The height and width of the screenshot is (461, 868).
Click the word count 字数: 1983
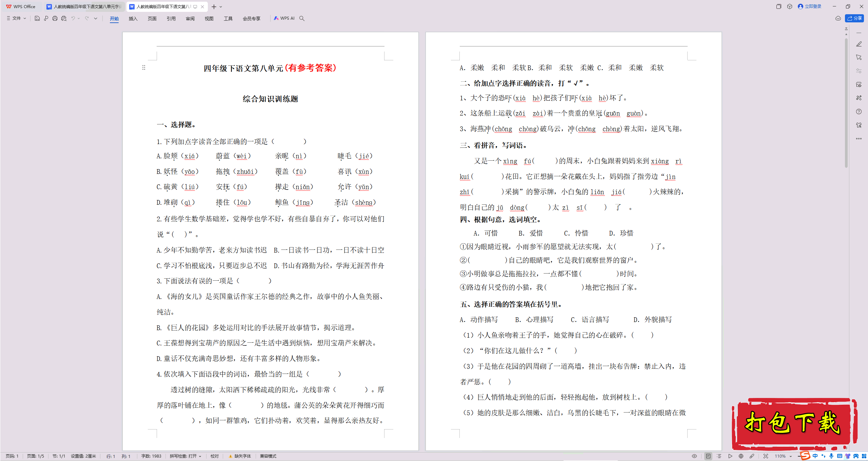[x=151, y=456]
